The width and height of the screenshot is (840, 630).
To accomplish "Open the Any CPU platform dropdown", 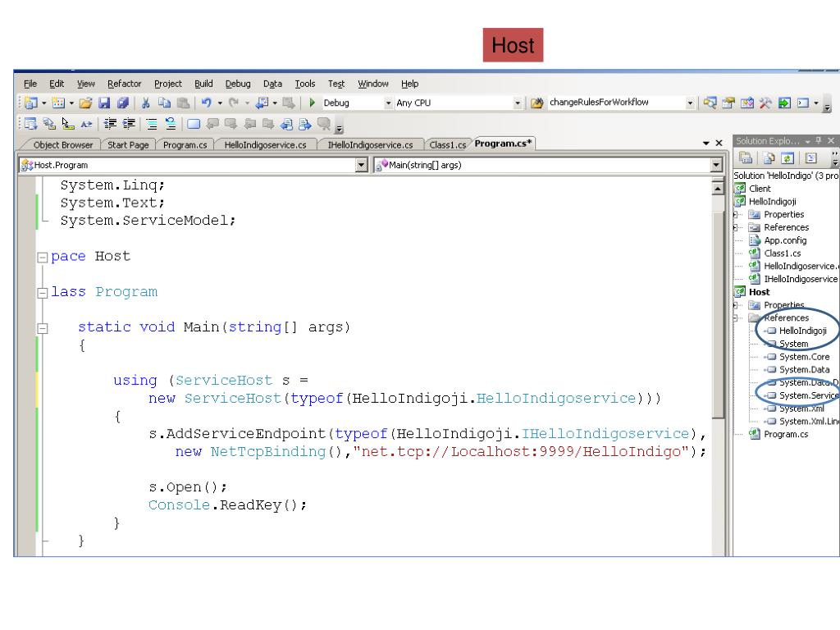I will point(518,103).
